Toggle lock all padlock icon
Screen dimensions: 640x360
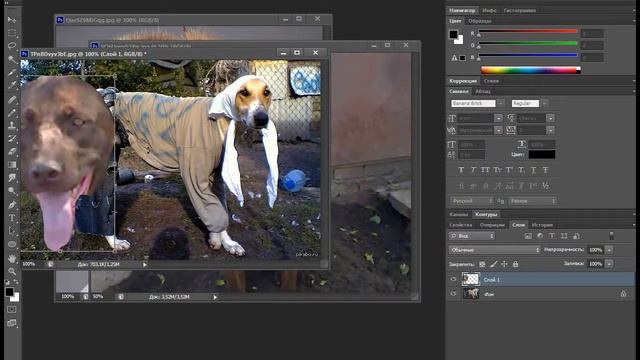(516, 264)
